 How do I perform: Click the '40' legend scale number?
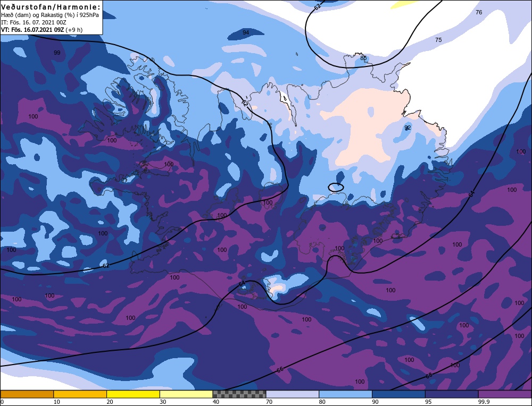point(216,402)
